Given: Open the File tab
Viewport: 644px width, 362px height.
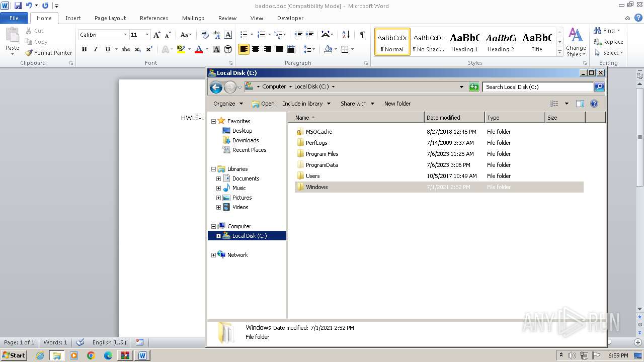Looking at the screenshot, I should 14,18.
